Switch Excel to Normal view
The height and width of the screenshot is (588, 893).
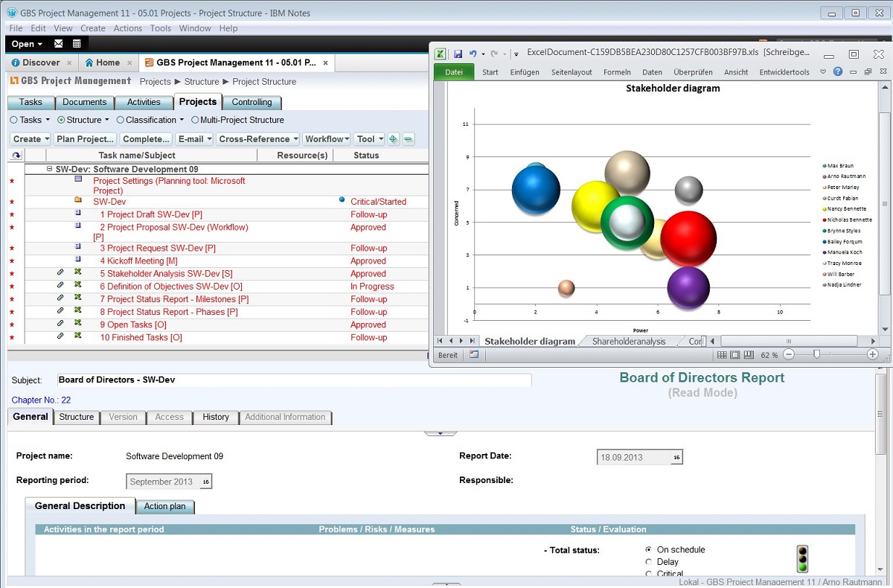(722, 355)
